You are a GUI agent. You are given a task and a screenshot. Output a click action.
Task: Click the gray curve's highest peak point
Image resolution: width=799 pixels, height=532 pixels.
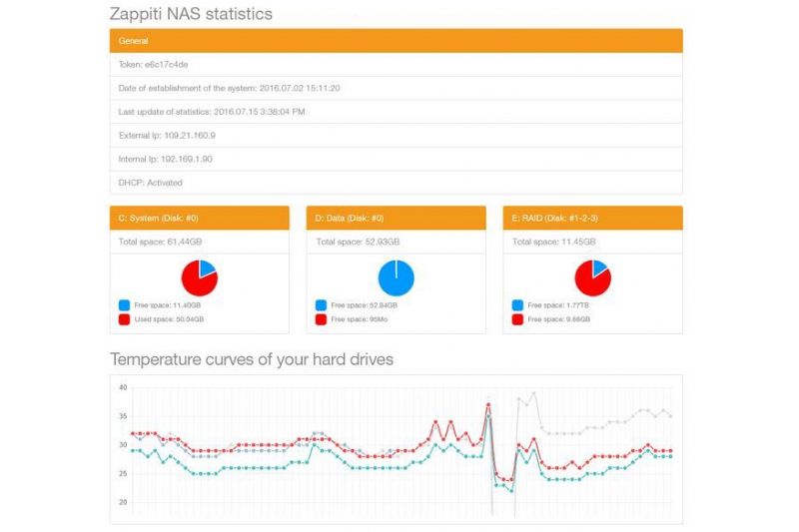pos(534,393)
